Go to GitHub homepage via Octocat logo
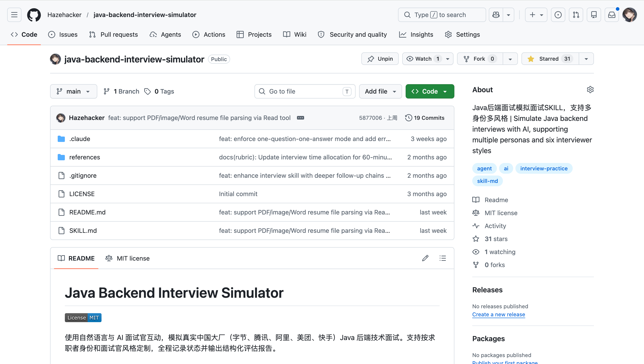This screenshot has width=644, height=364. pos(34,15)
